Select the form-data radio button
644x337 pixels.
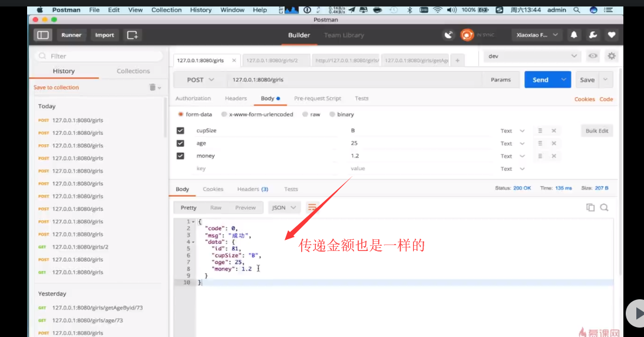(181, 114)
